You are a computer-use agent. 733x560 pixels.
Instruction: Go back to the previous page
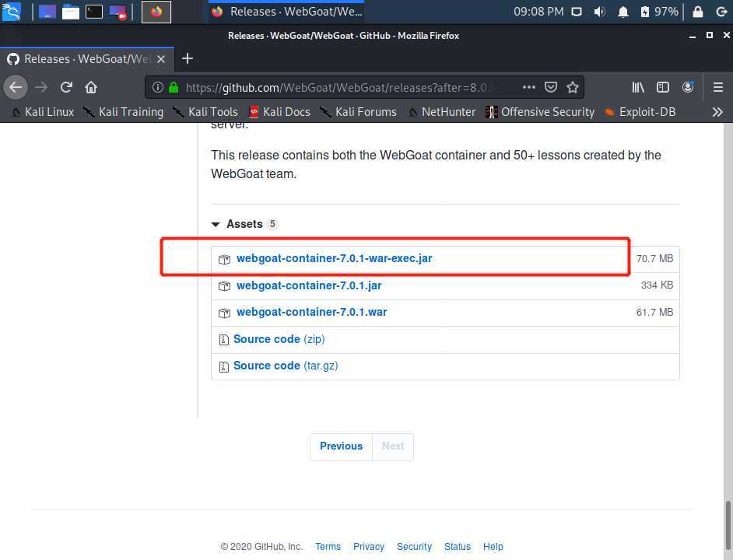[x=16, y=87]
